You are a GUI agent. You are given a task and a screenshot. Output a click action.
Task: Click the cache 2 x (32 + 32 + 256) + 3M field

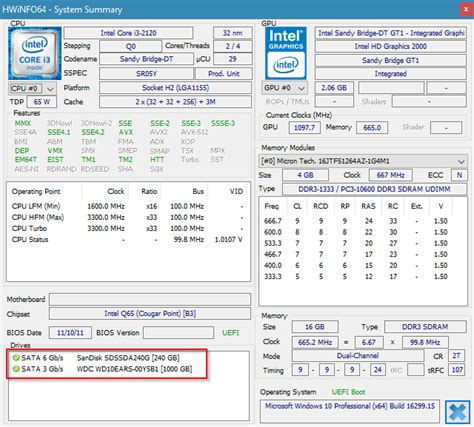[175, 102]
